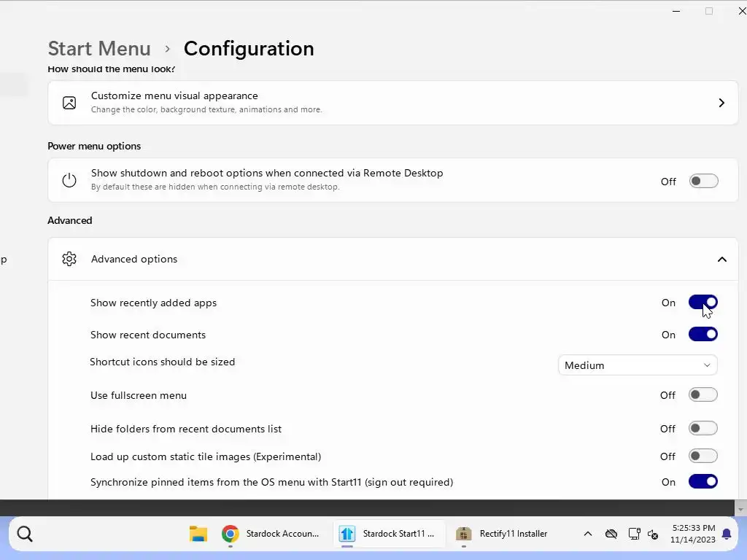Image resolution: width=747 pixels, height=560 pixels.
Task: Open File Explorer from the taskbar
Action: coord(198,534)
